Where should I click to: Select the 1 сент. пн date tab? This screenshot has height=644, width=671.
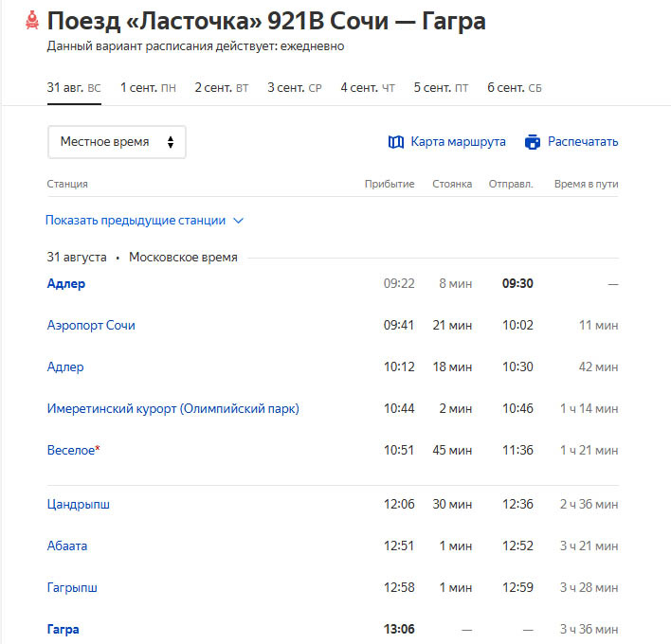(148, 88)
